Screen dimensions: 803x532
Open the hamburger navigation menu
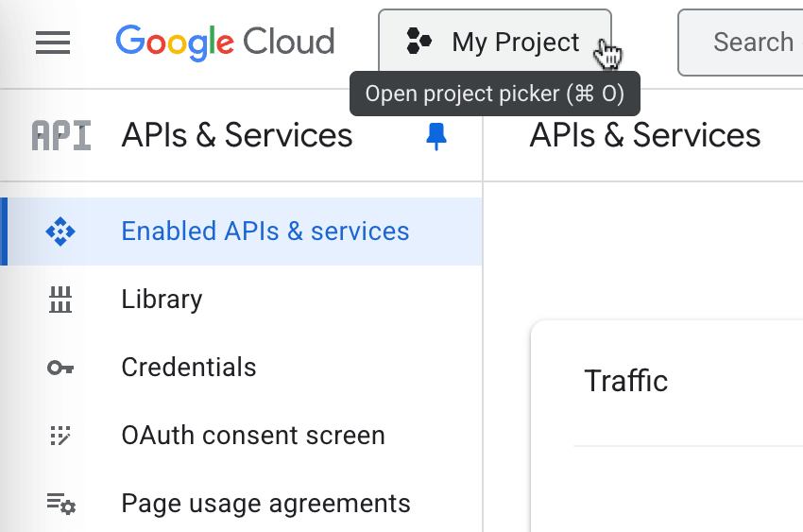coord(53,42)
